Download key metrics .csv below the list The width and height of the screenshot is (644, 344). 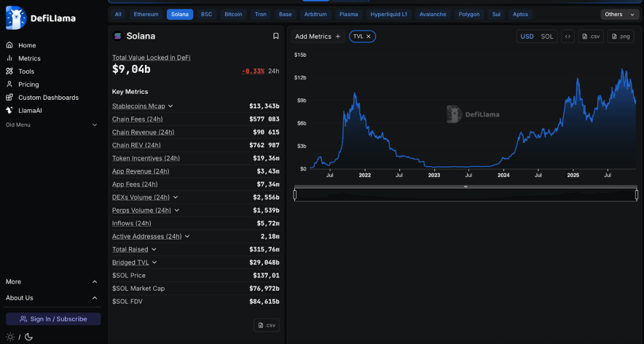(x=266, y=325)
